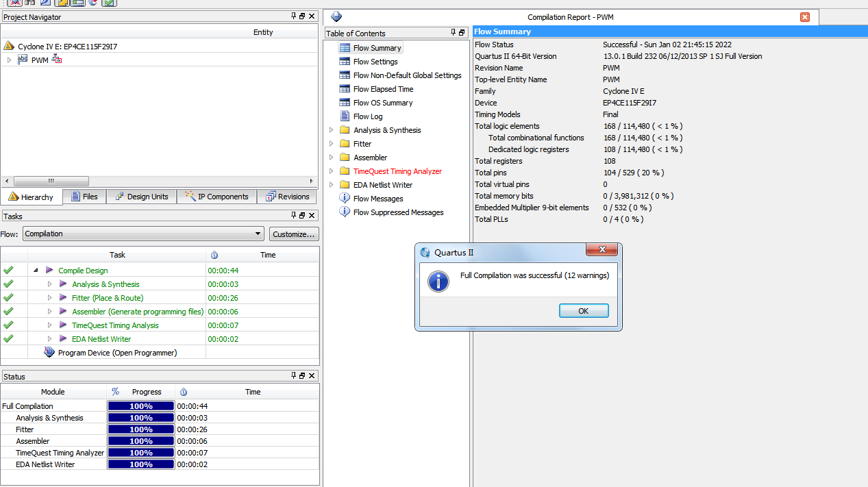Viewport: 868px width, 487px height.
Task: Switch to the Revisions tab
Action: point(288,197)
